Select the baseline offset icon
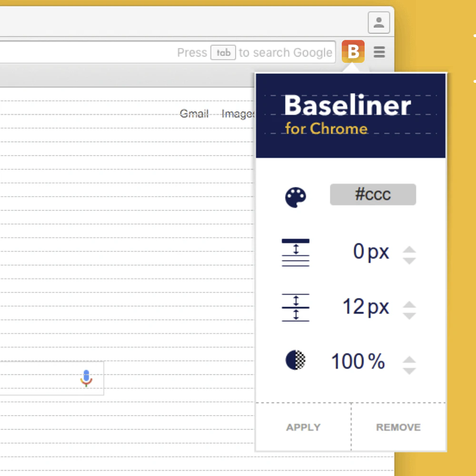Screen dimensions: 476x476 [296, 252]
